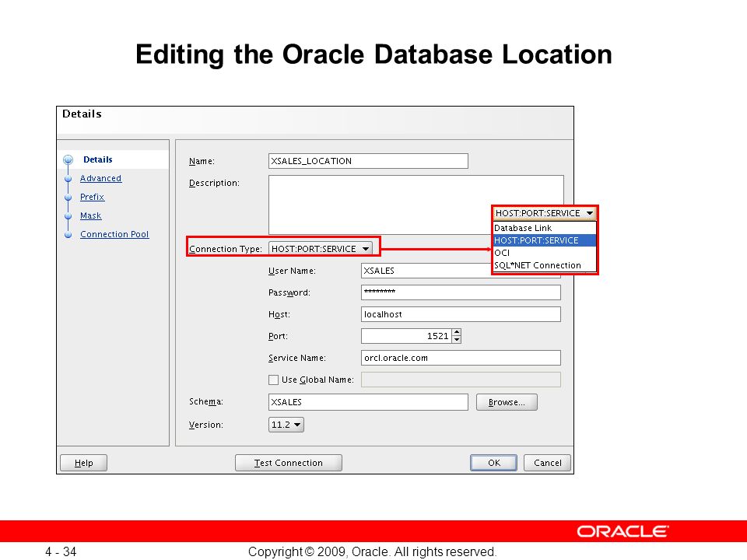
Task: Click the Details step bullet icon
Action: coord(68,159)
